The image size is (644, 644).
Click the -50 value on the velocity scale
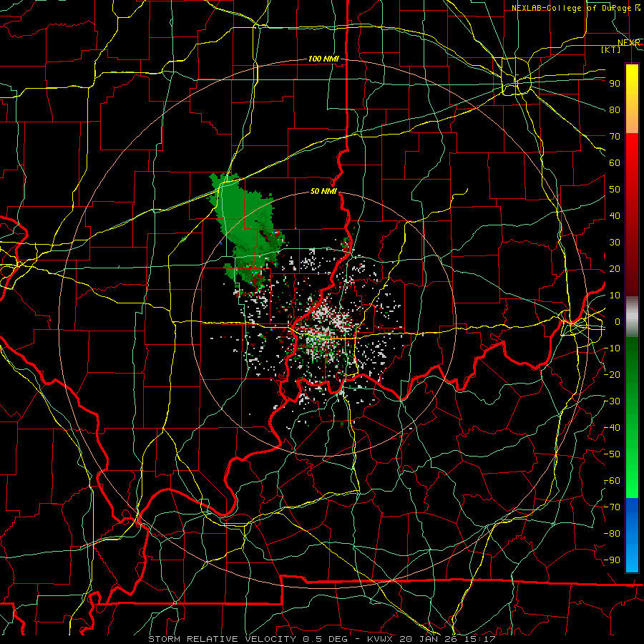coord(613,454)
